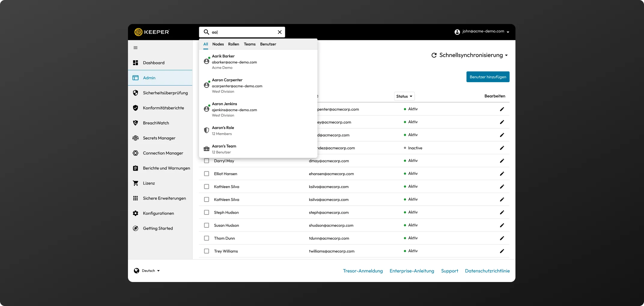Select the Nodes search tab

click(x=218, y=44)
